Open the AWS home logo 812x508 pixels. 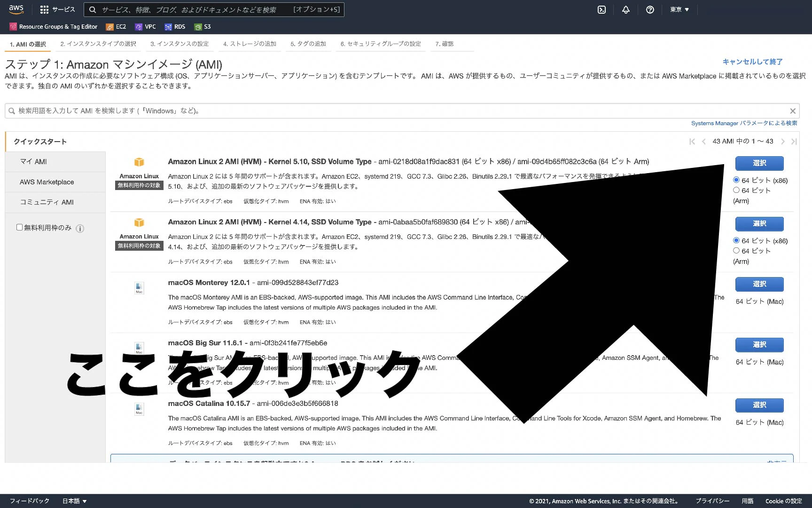tap(16, 9)
